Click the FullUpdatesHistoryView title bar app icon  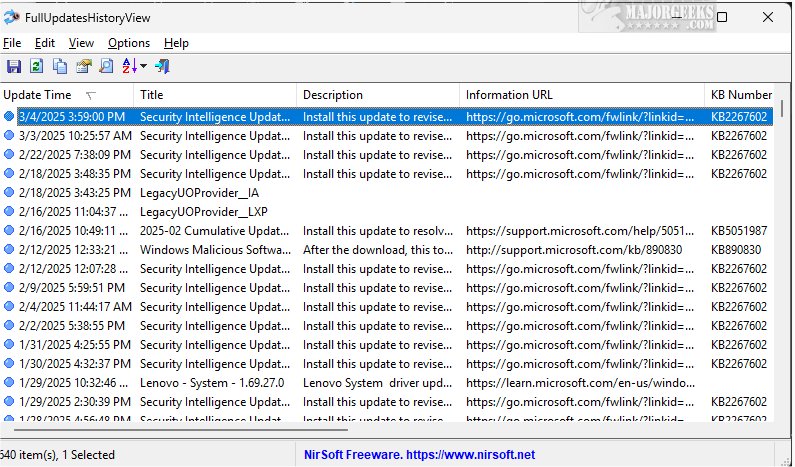pos(11,18)
